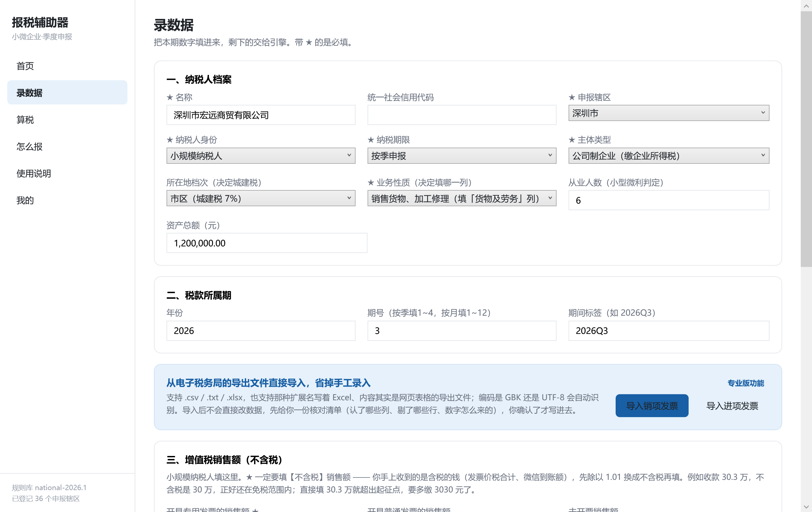This screenshot has height=512, width=812.
Task: Click the 三、增值税销售额(不含税) section heading
Action: click(225, 460)
